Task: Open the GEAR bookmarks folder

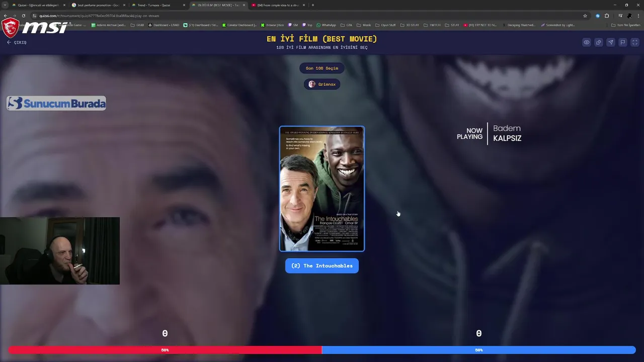Action: (x=137, y=25)
